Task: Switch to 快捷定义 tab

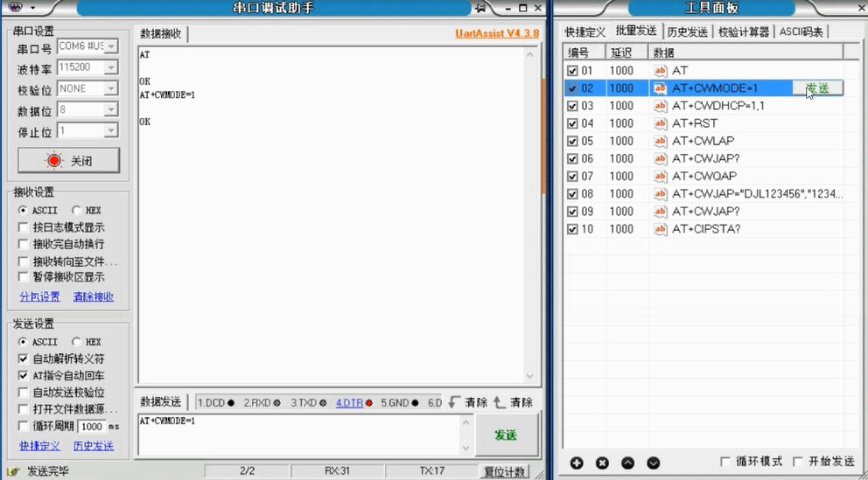Action: [584, 32]
